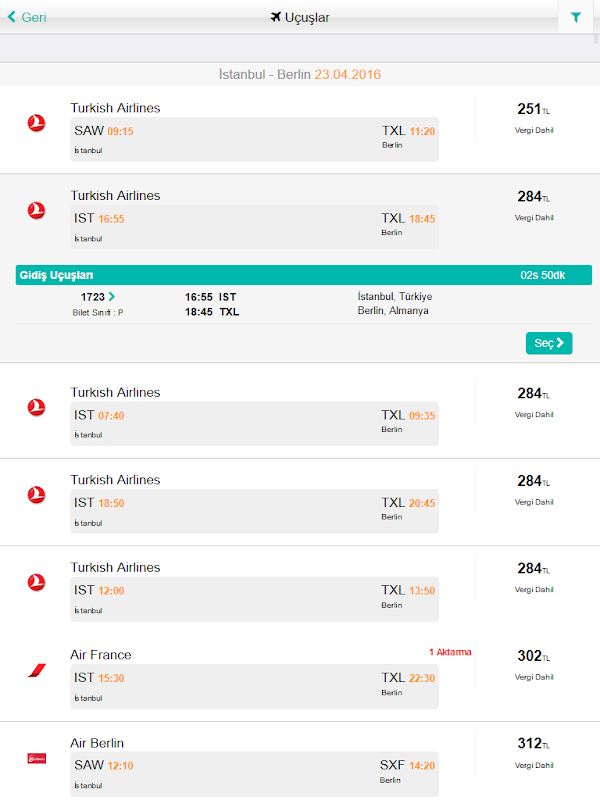Click Turkish Airlines logo of 18:50 flight
This screenshot has height=800, width=600.
point(37,495)
